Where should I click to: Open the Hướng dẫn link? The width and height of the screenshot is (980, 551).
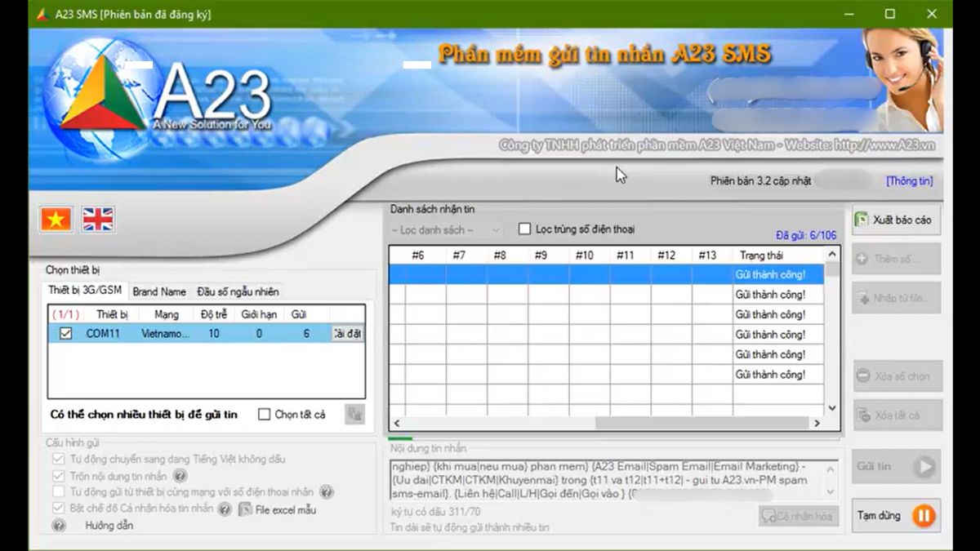click(109, 526)
